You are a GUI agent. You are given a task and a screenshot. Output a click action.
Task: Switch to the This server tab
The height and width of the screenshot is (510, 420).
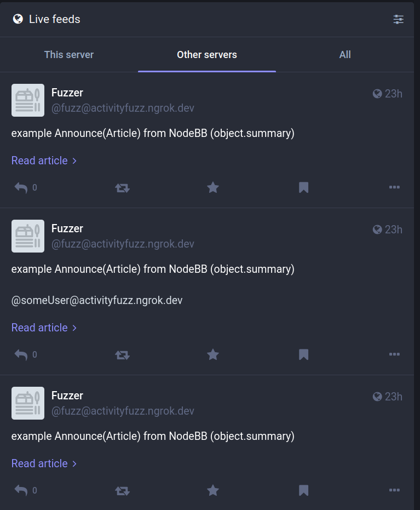(69, 55)
